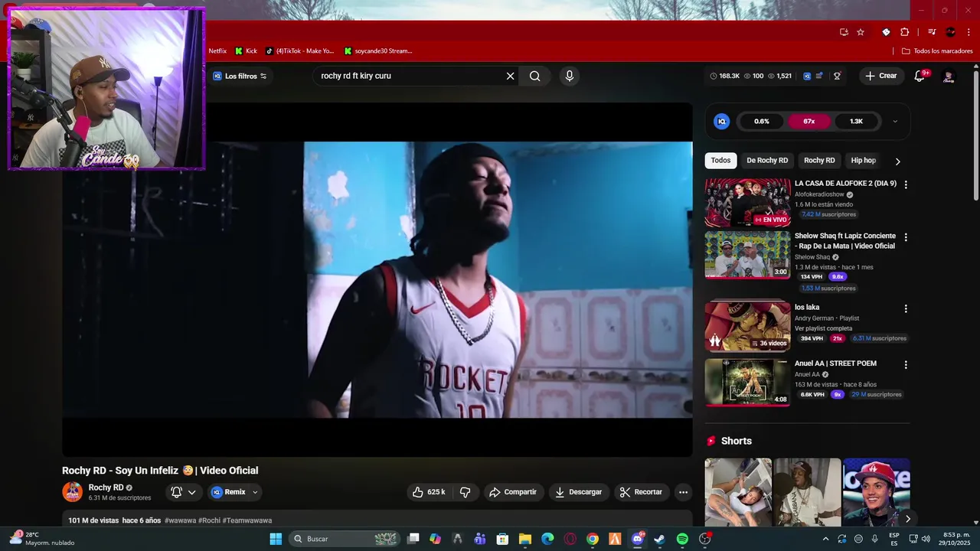Open File Explorer from the taskbar
This screenshot has height=551, width=980.
[x=524, y=539]
